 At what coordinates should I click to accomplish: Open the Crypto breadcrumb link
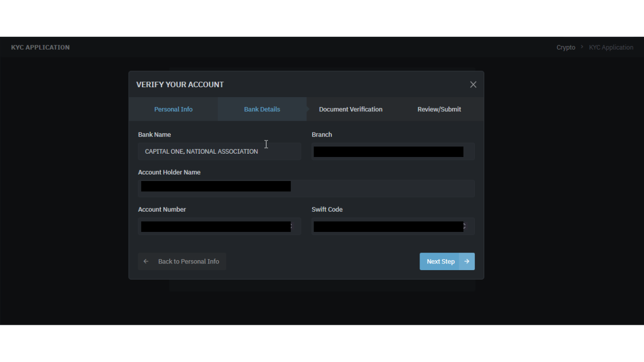tap(566, 47)
